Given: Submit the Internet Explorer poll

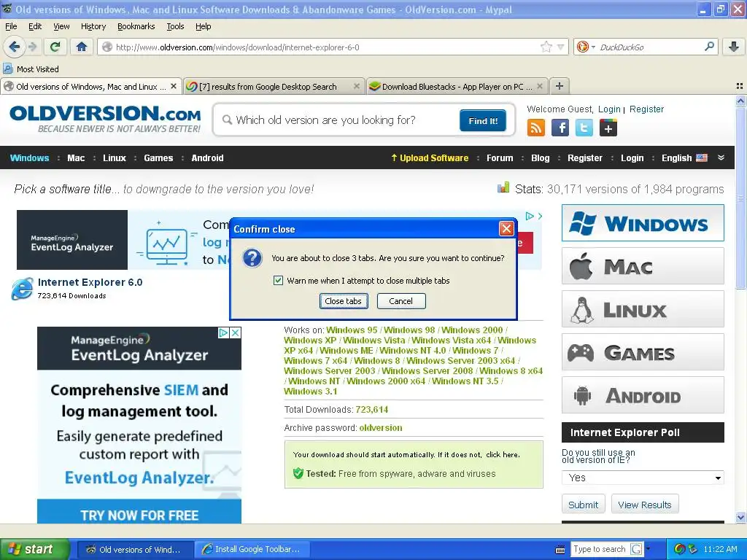Looking at the screenshot, I should coord(583,505).
